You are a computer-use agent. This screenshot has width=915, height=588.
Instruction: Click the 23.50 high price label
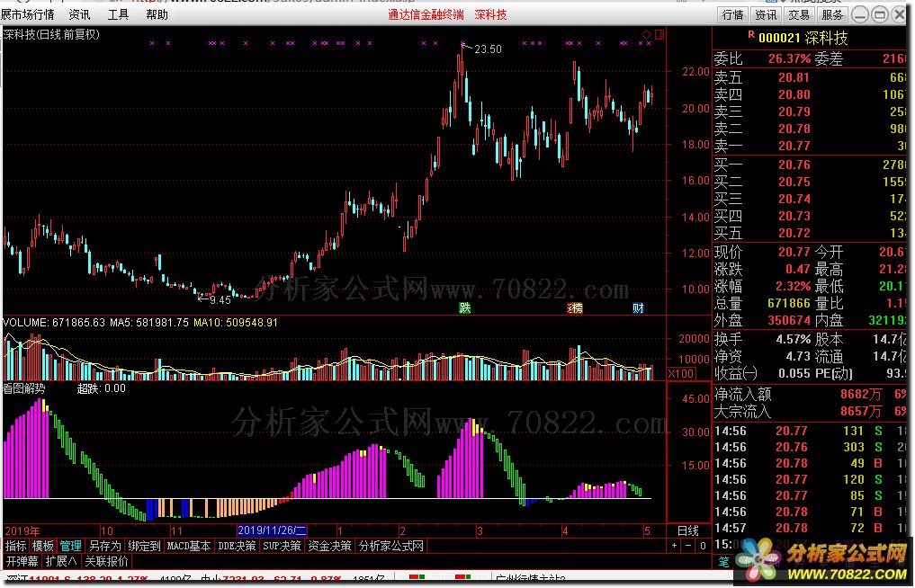(488, 49)
